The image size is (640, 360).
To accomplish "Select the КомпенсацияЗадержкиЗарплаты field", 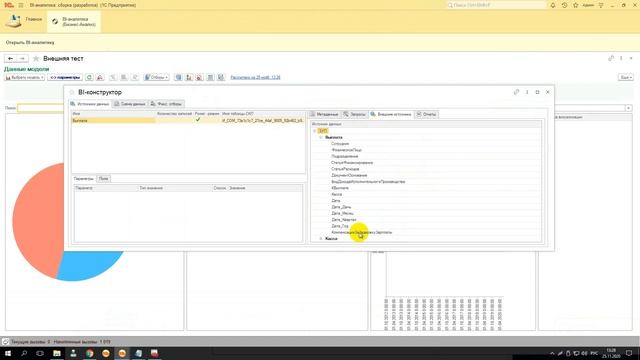I will click(x=362, y=232).
